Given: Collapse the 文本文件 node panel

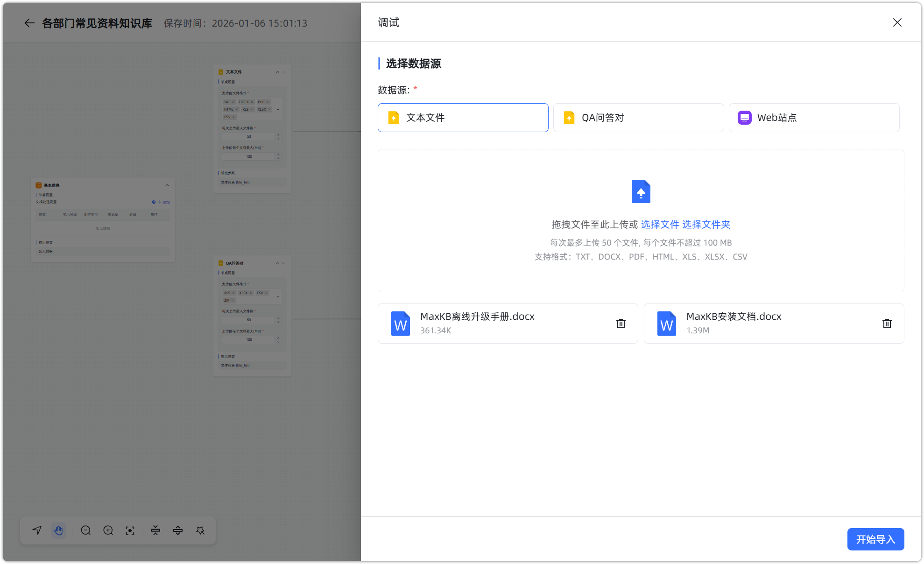Looking at the screenshot, I should [277, 72].
